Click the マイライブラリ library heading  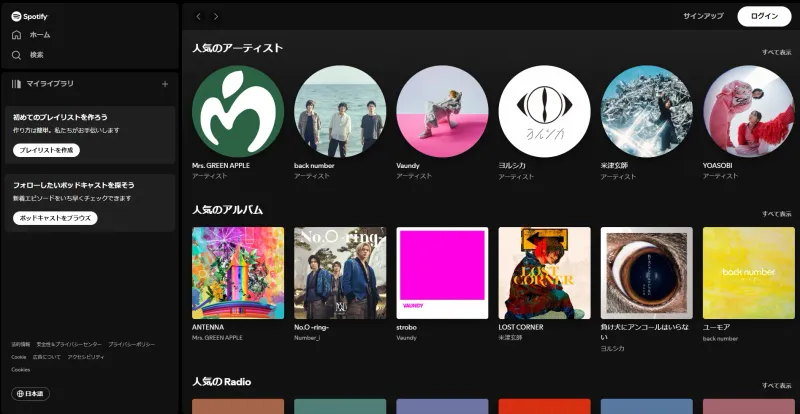[x=43, y=84]
